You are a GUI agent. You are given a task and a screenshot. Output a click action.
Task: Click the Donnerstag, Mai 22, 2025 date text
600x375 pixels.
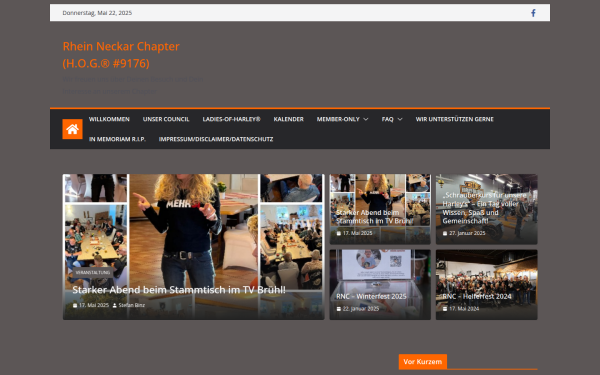click(x=97, y=13)
